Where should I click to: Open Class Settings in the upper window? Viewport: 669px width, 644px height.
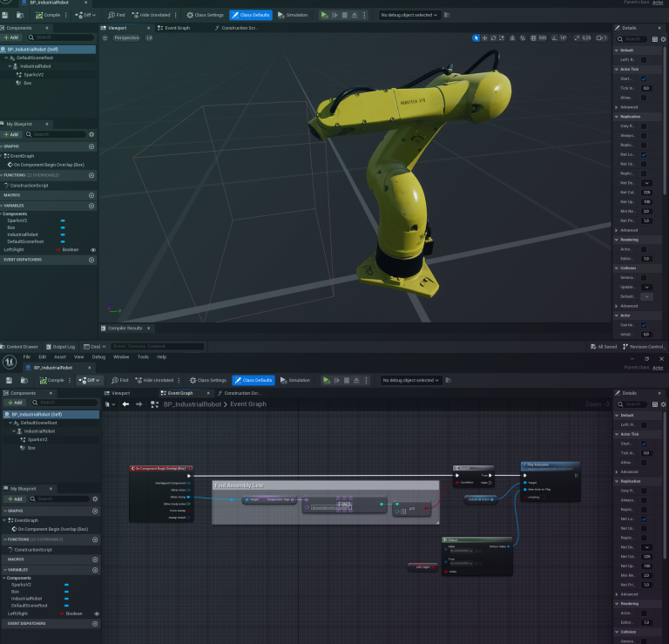coord(206,15)
